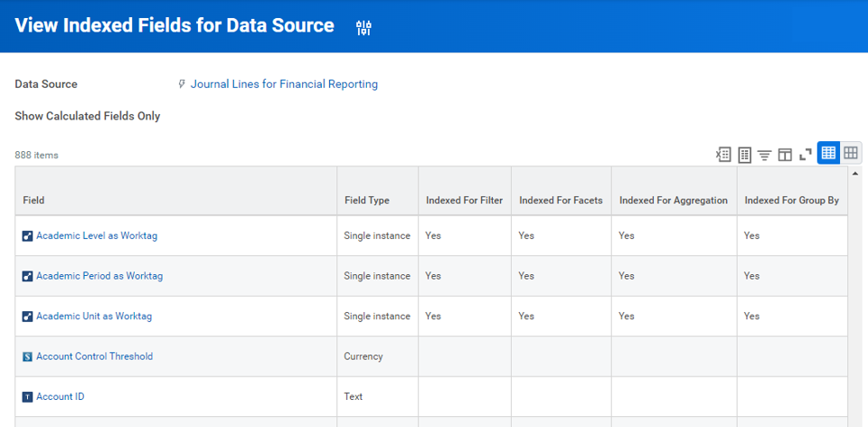The width and height of the screenshot is (868, 427).
Task: Open Academic Unit as Worktag field
Action: pos(94,317)
